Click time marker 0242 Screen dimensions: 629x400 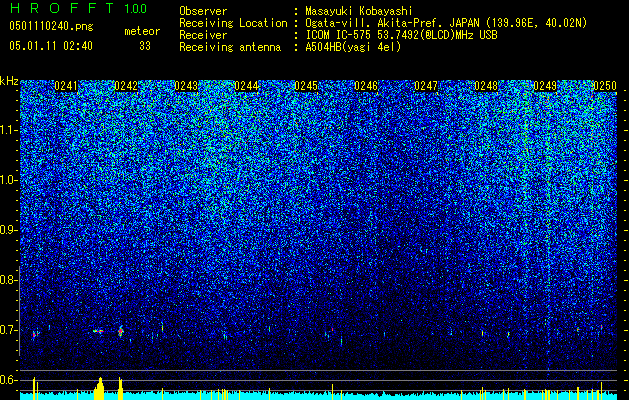tap(126, 86)
